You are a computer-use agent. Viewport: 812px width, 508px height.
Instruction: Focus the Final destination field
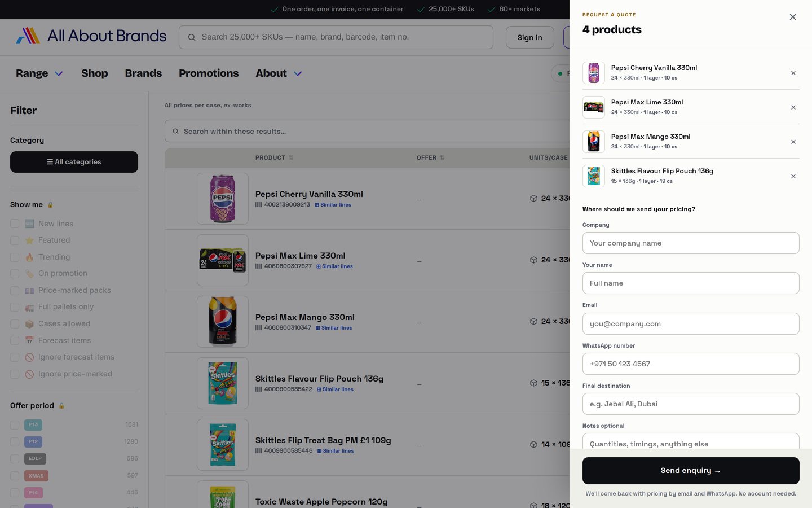pos(691,404)
